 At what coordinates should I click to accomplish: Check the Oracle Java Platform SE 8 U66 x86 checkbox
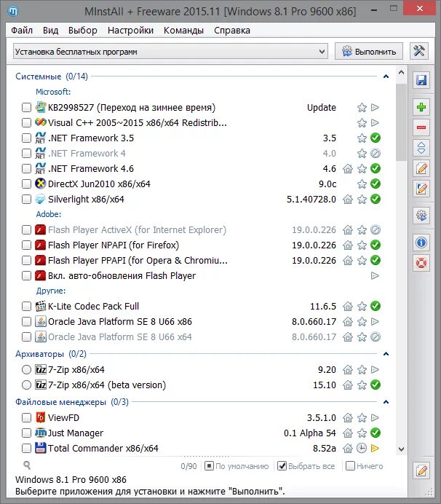26,321
